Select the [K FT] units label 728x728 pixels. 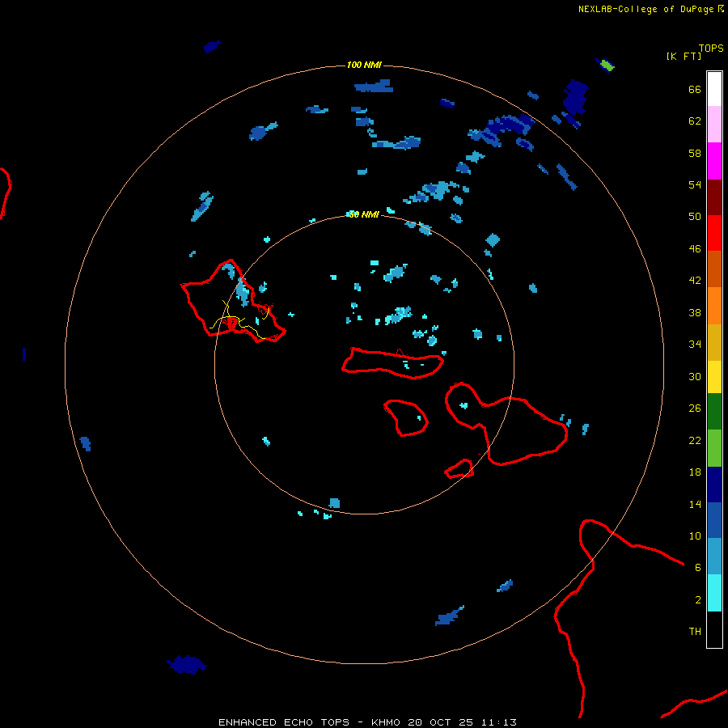tap(684, 56)
